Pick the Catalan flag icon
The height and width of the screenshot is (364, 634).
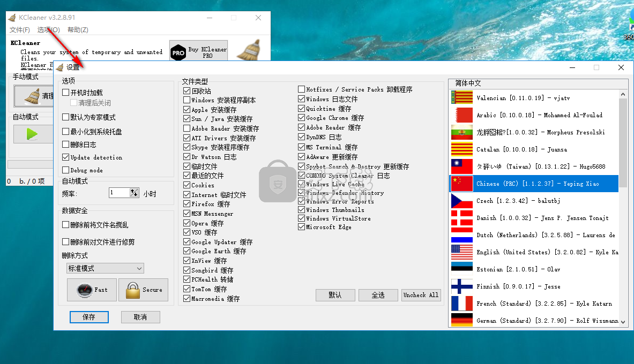(x=462, y=149)
